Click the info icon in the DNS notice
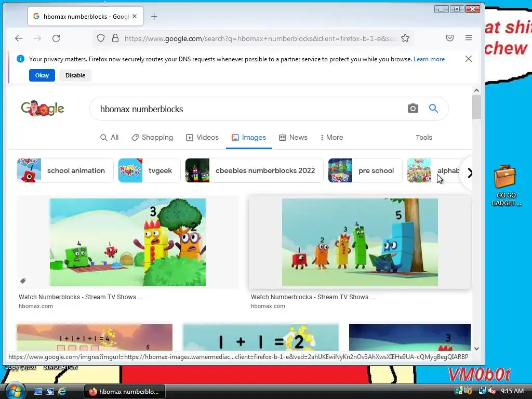Screen dimensions: 532x399 tap(20, 59)
